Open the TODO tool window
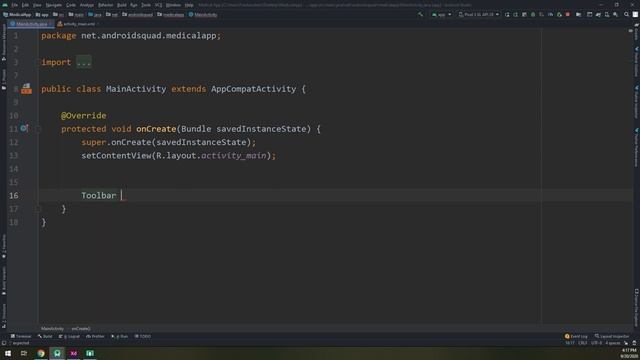Image resolution: width=640 pixels, height=360 pixels. coord(143,336)
